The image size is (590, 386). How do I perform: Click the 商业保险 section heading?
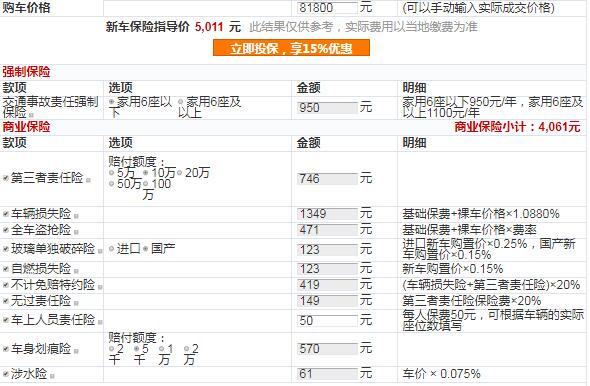[x=26, y=127]
